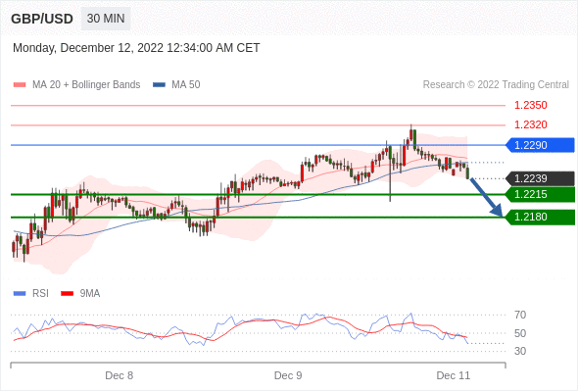Open the Research © 2022 Trading Central credit

pos(496,85)
